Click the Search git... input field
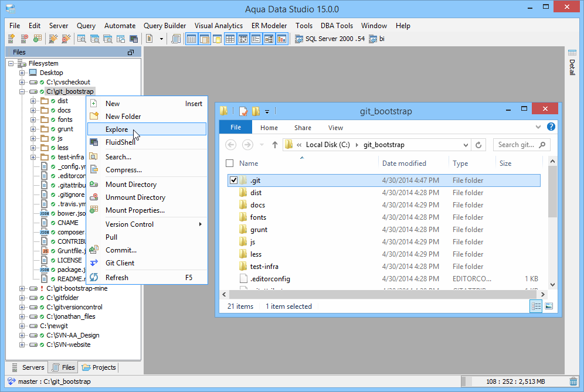Viewport: 584px width, 392px height. click(521, 145)
